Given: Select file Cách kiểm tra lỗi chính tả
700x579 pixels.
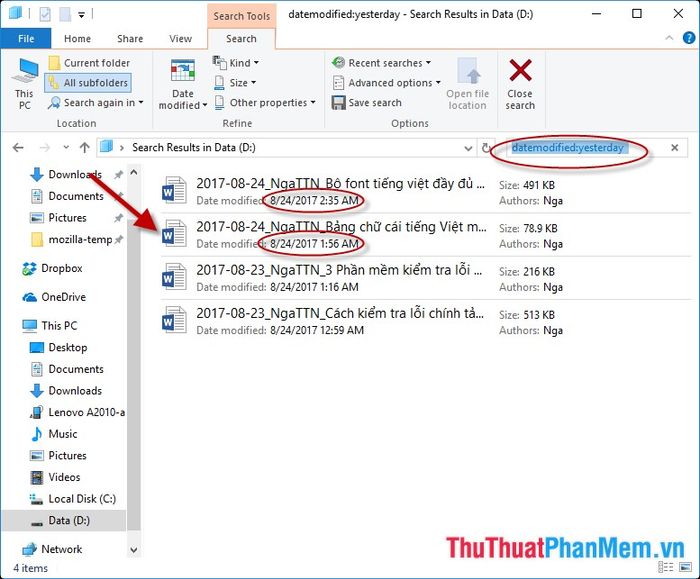Looking at the screenshot, I should click(425, 321).
